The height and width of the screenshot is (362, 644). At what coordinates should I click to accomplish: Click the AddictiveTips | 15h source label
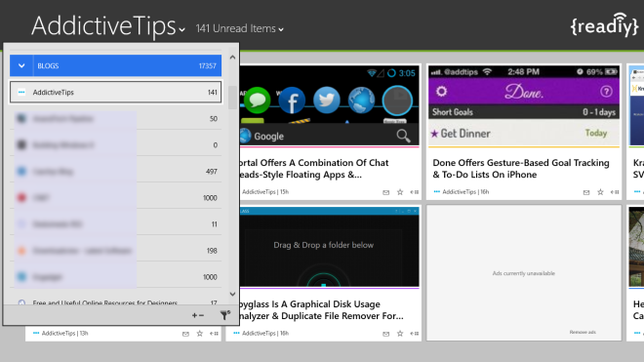tap(265, 192)
